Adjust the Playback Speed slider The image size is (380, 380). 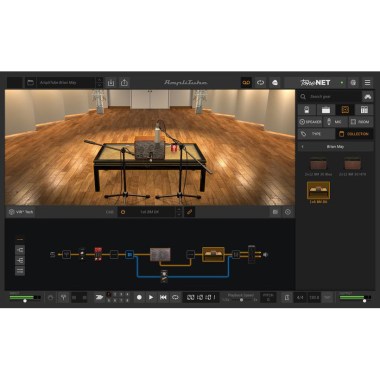click(241, 300)
